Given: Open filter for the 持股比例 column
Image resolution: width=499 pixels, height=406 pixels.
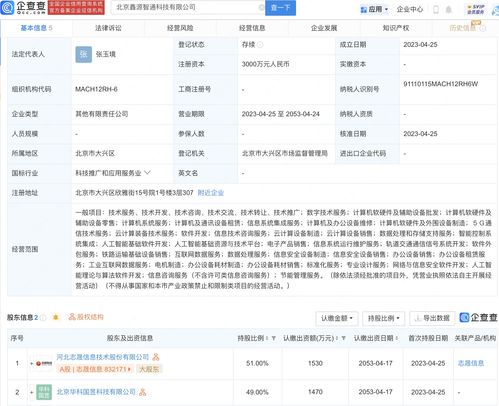Looking at the screenshot, I should [x=274, y=338].
